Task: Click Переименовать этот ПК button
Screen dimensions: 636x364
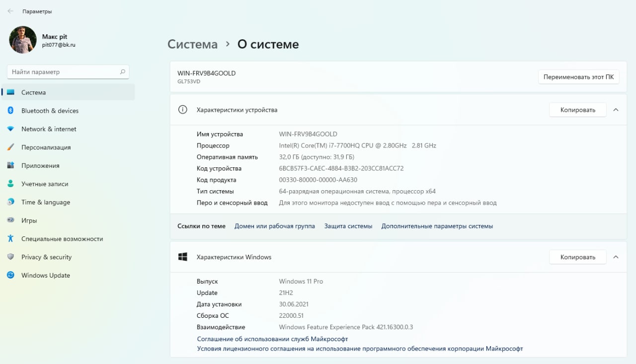Action: tap(578, 77)
